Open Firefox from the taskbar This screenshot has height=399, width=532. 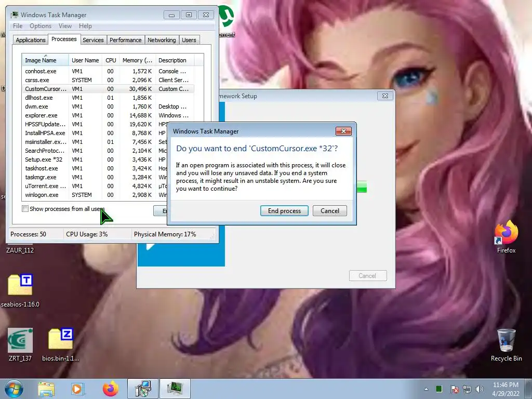110,389
